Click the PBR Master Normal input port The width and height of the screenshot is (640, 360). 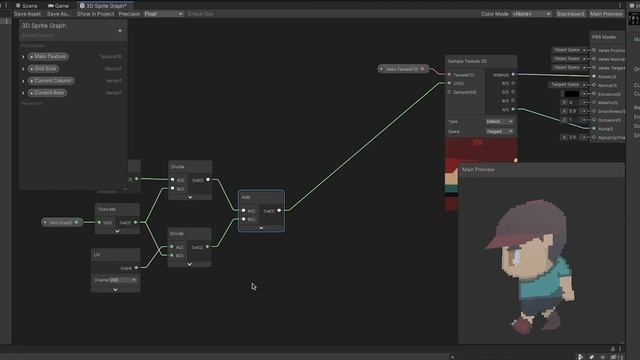pos(594,85)
